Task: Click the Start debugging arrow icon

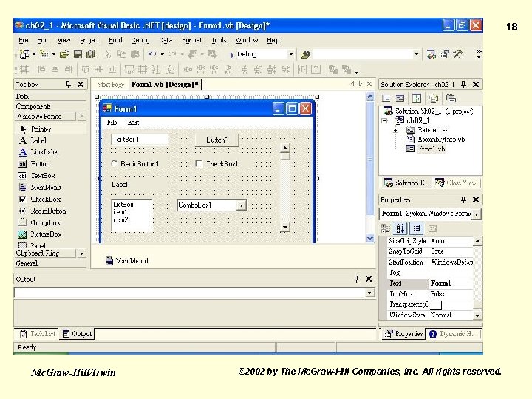Action: [232, 55]
